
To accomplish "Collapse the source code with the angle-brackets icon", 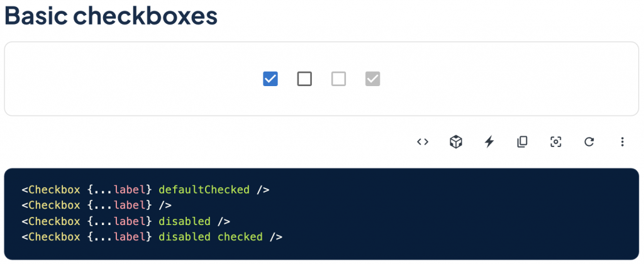I will point(423,142).
